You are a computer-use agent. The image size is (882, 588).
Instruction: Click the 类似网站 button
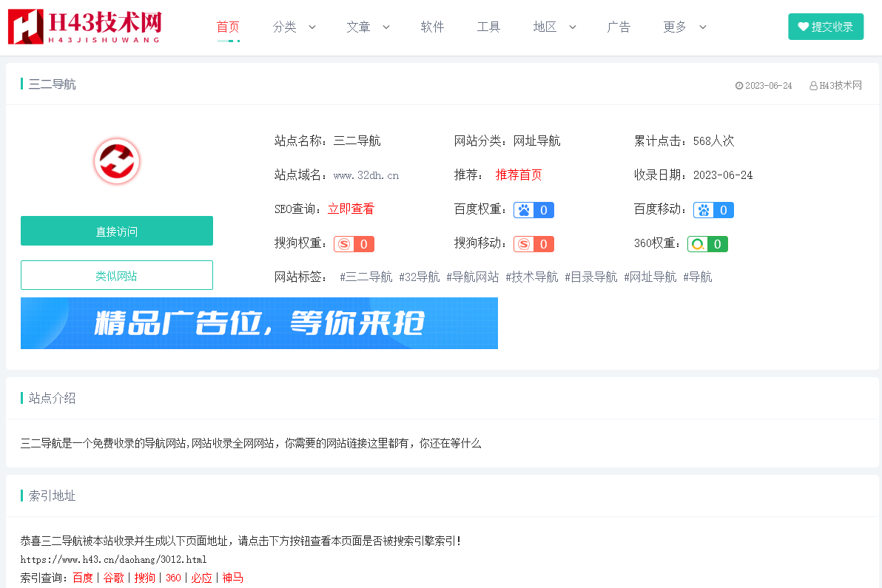[x=117, y=275]
